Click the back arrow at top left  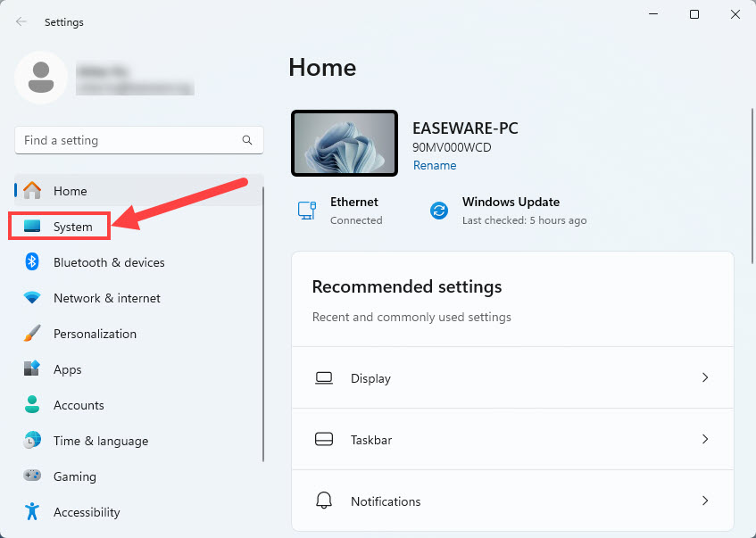(20, 21)
